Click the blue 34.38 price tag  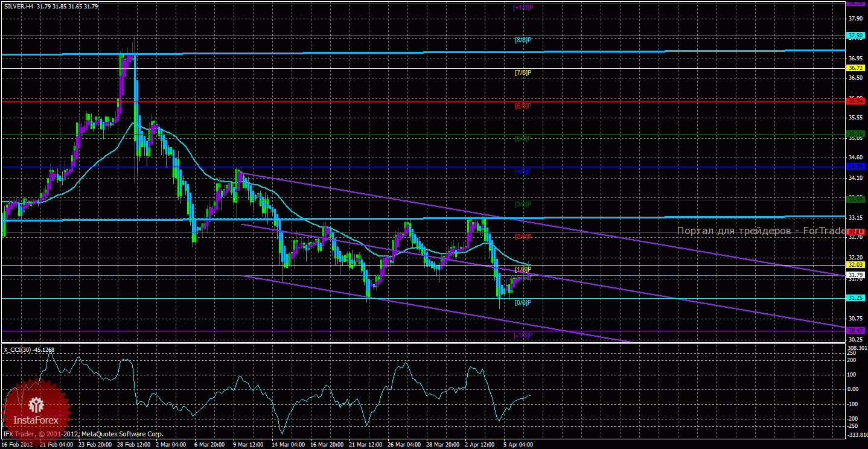[856, 166]
